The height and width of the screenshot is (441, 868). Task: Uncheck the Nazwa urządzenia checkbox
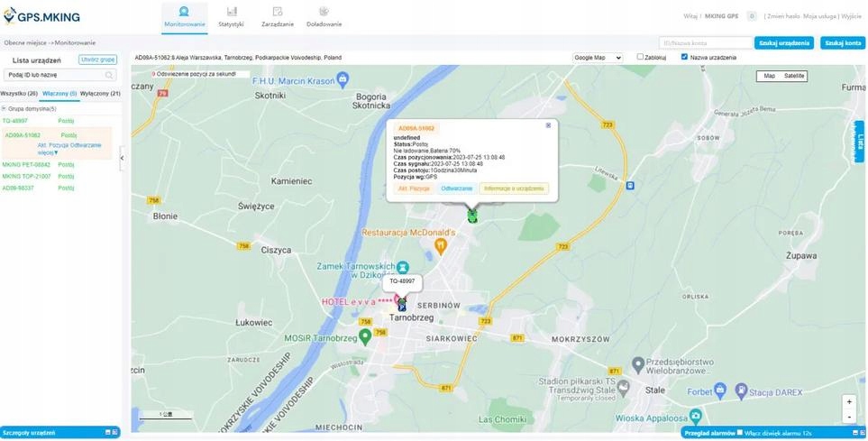(684, 57)
